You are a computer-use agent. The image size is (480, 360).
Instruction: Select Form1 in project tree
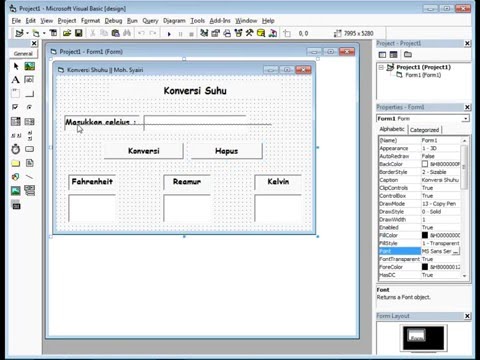423,75
